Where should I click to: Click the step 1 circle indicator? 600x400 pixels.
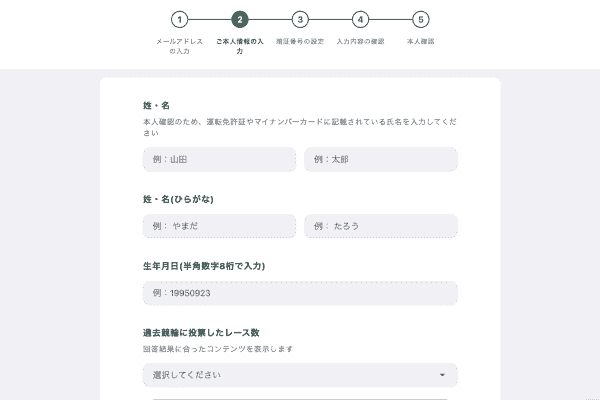(179, 19)
